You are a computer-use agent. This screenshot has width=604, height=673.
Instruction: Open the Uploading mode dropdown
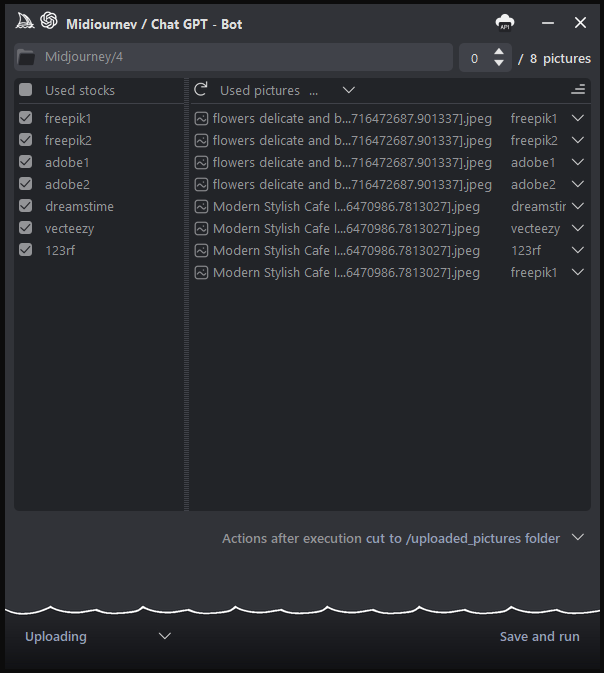point(165,636)
